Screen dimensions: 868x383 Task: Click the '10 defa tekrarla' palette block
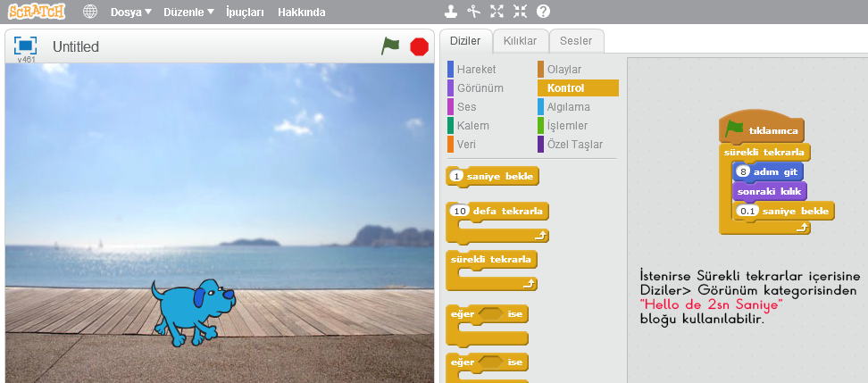[497, 222]
